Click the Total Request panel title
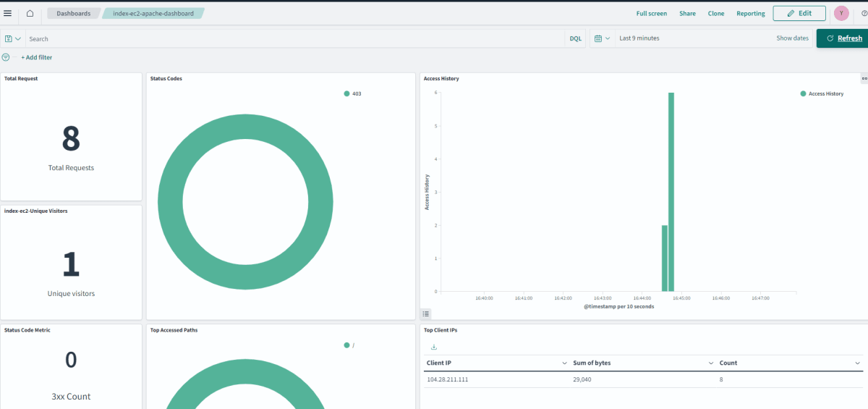Image resolution: width=868 pixels, height=409 pixels. coord(21,78)
